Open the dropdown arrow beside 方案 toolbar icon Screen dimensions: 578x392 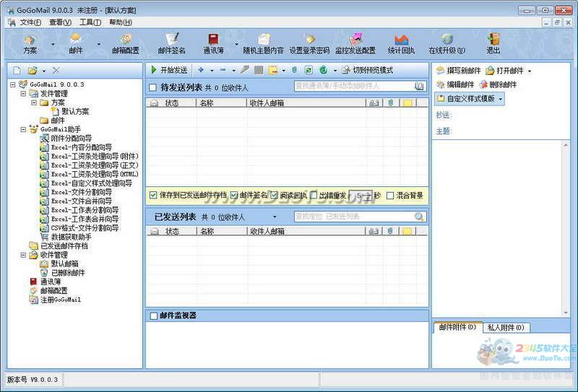point(53,44)
